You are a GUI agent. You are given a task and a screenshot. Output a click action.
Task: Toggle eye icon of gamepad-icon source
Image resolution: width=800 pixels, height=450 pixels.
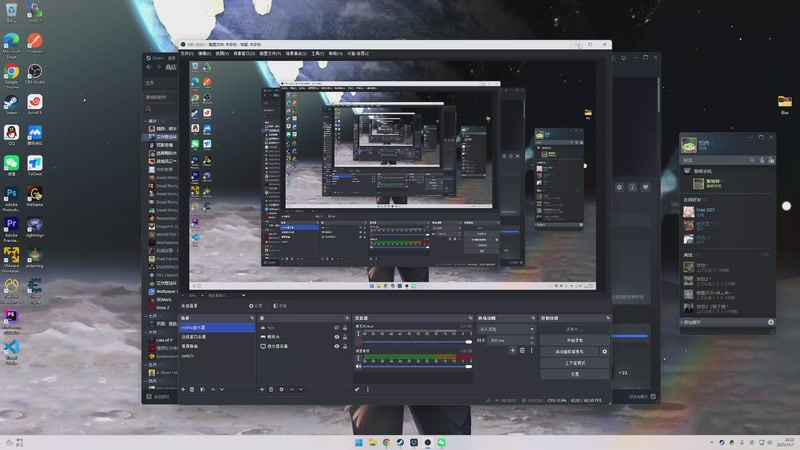point(337,337)
